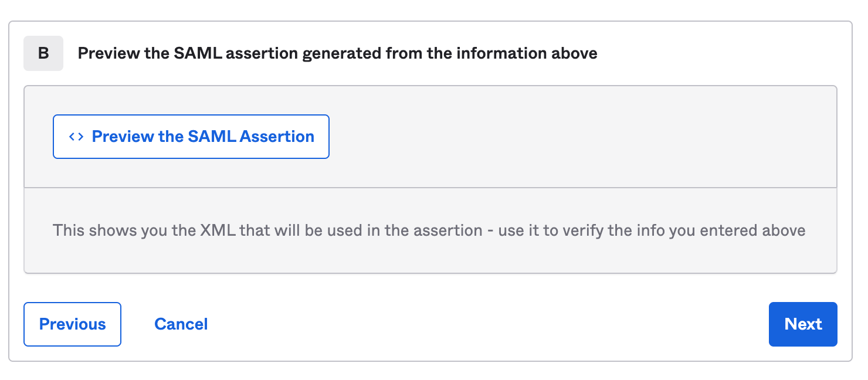Image resolution: width=868 pixels, height=380 pixels.
Task: Click Preview the SAML Assertion button
Action: pos(191,137)
